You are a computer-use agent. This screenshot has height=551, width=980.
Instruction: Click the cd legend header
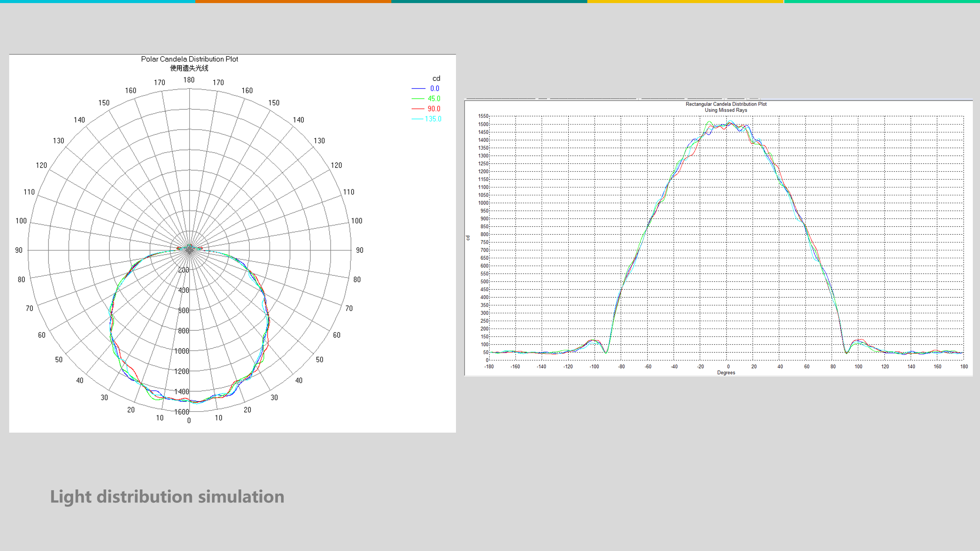coord(436,78)
